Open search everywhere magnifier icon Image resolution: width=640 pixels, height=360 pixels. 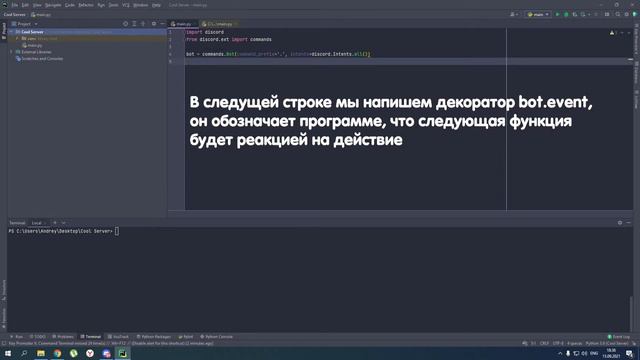[618, 14]
